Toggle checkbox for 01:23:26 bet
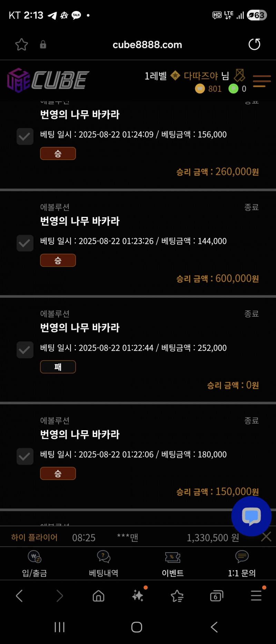Image resolution: width=276 pixels, height=644 pixels. click(25, 243)
